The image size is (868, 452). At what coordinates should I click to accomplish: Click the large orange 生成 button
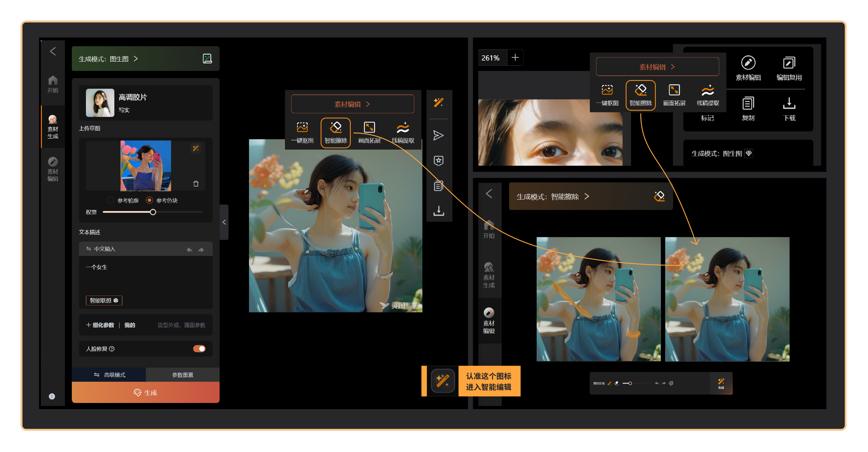(x=146, y=392)
